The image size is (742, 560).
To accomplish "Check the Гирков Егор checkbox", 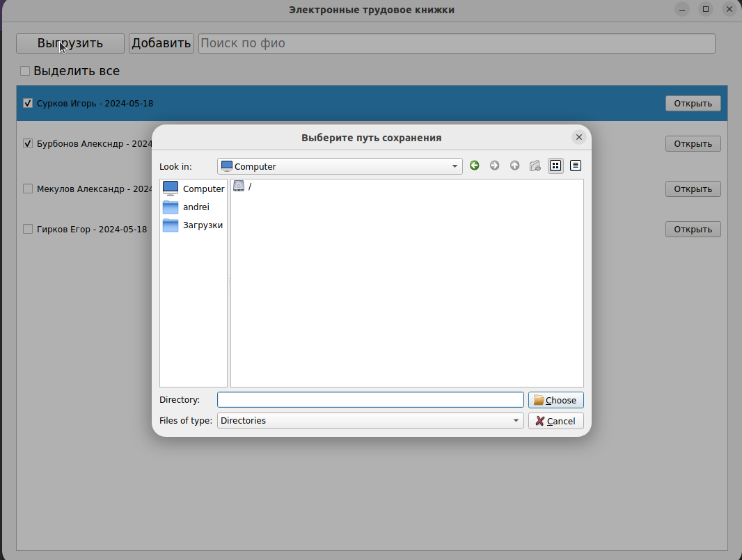I will point(28,229).
